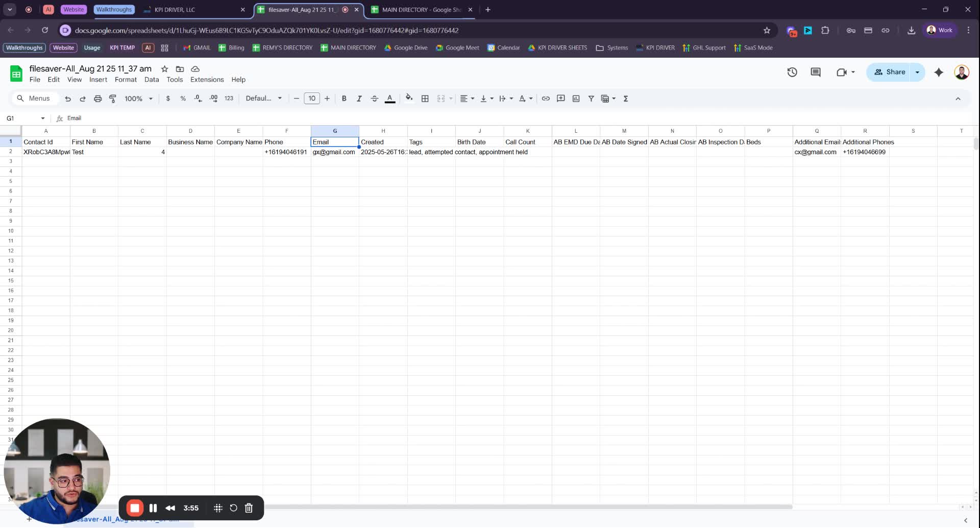
Task: Increase font size plus button
Action: 327,99
